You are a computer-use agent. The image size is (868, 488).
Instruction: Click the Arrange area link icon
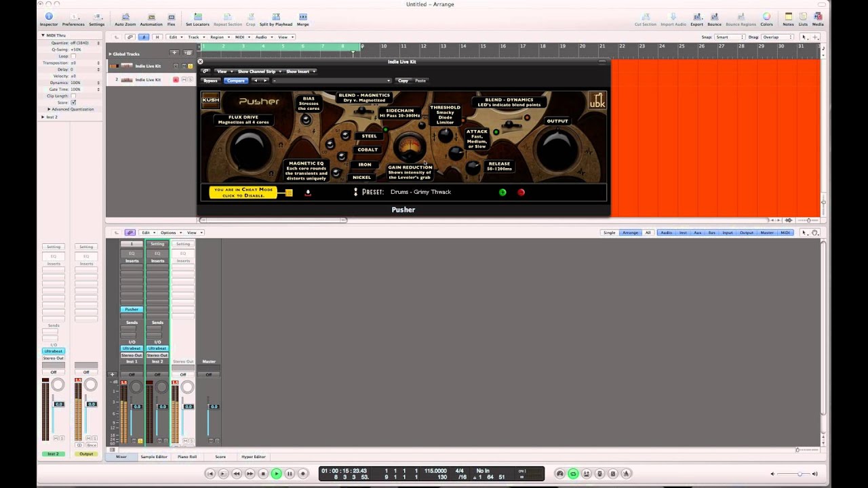[x=130, y=37]
